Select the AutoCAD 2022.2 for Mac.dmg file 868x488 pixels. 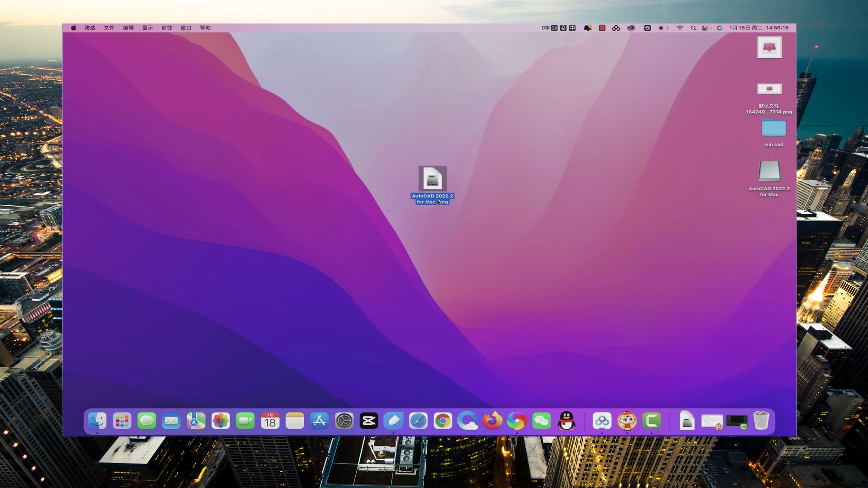click(433, 178)
